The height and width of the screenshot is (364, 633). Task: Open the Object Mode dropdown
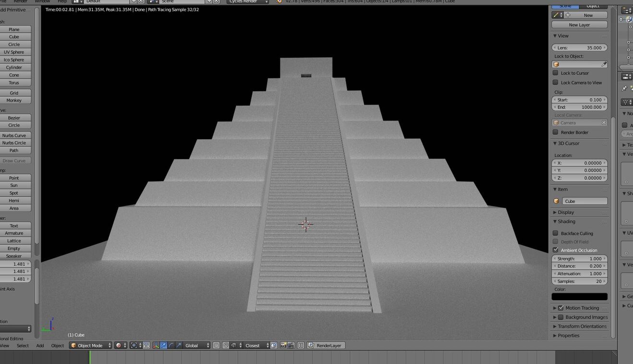[90, 345]
